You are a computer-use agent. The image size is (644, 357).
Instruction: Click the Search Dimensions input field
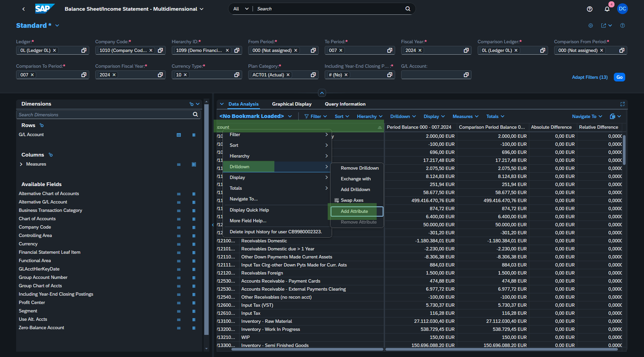click(105, 115)
